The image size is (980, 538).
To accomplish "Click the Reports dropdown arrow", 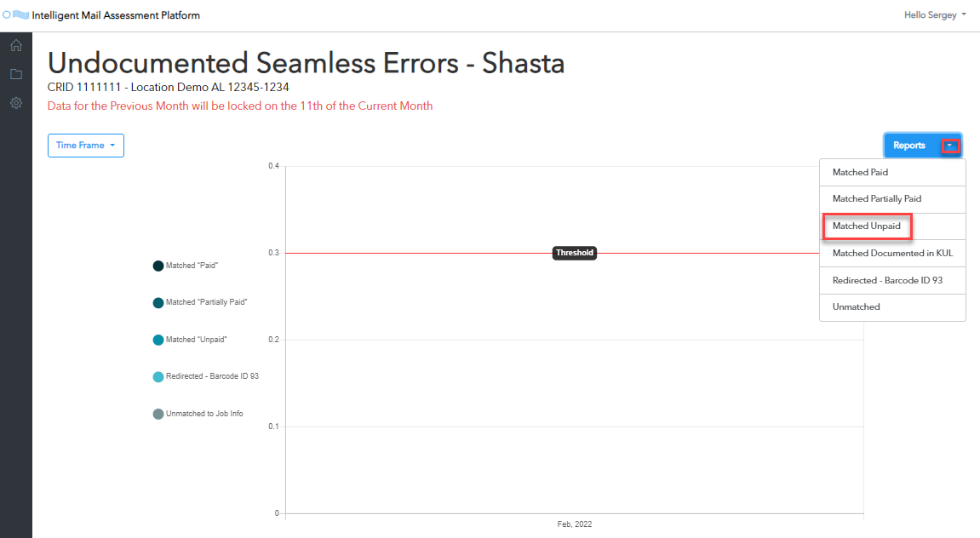I will [950, 146].
